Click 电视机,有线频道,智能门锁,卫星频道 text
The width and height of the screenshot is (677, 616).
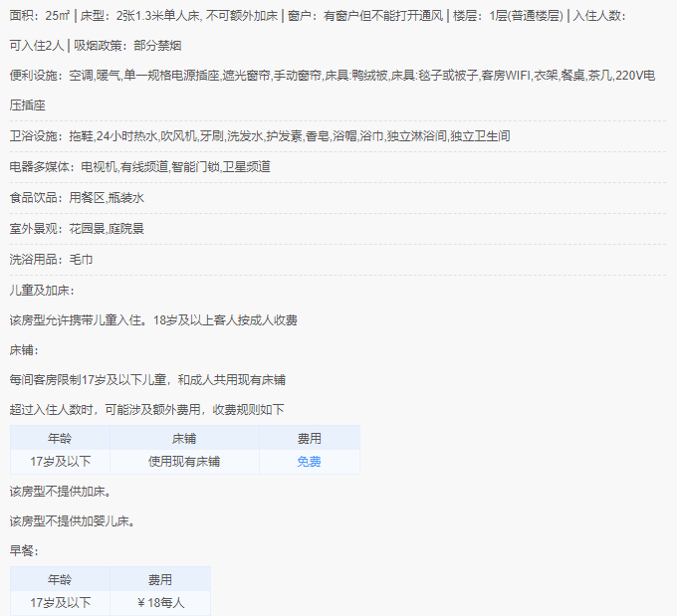(176, 167)
